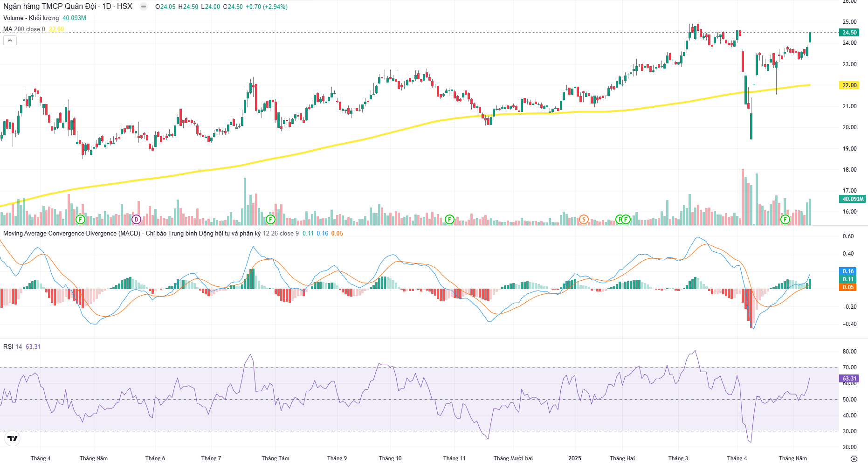Open the green F marker near Tháng 11

449,219
